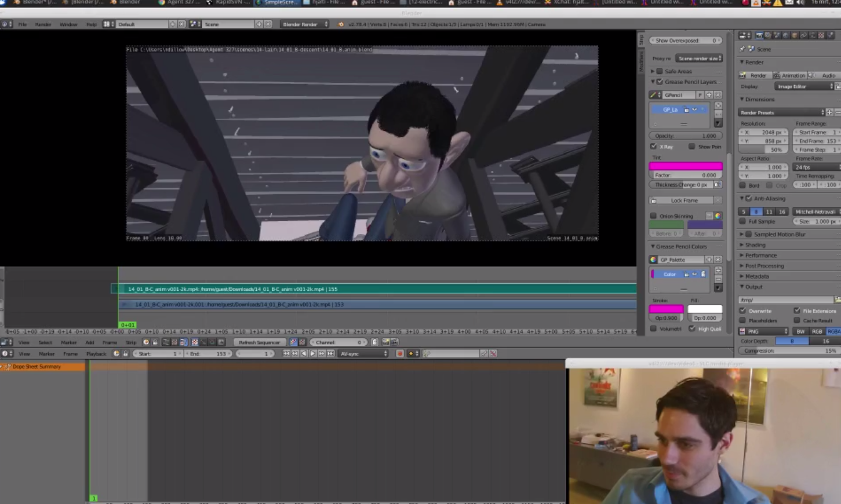This screenshot has height=504, width=841.
Task: Open the Render menu in the top header
Action: tap(43, 24)
